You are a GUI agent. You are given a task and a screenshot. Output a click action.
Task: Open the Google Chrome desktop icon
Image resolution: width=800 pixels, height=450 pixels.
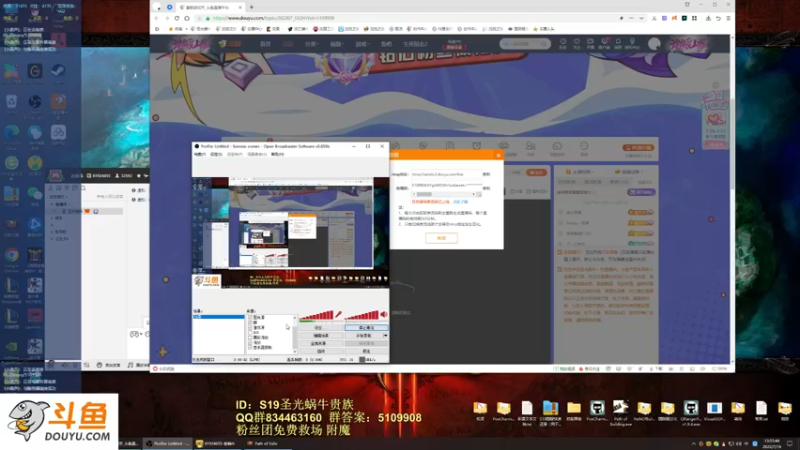pyautogui.click(x=11, y=258)
